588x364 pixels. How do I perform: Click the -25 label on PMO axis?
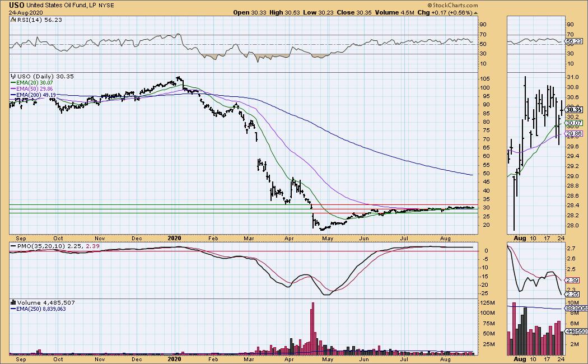pos(485,293)
